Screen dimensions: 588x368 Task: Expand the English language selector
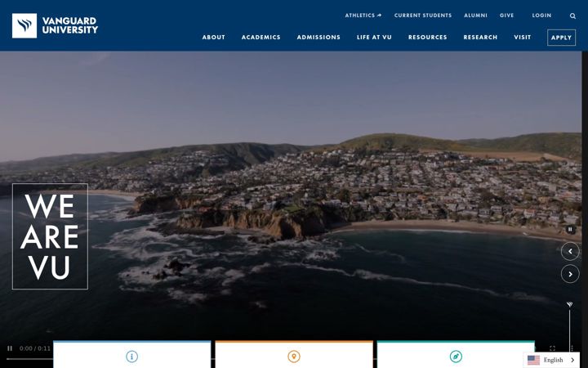551,360
